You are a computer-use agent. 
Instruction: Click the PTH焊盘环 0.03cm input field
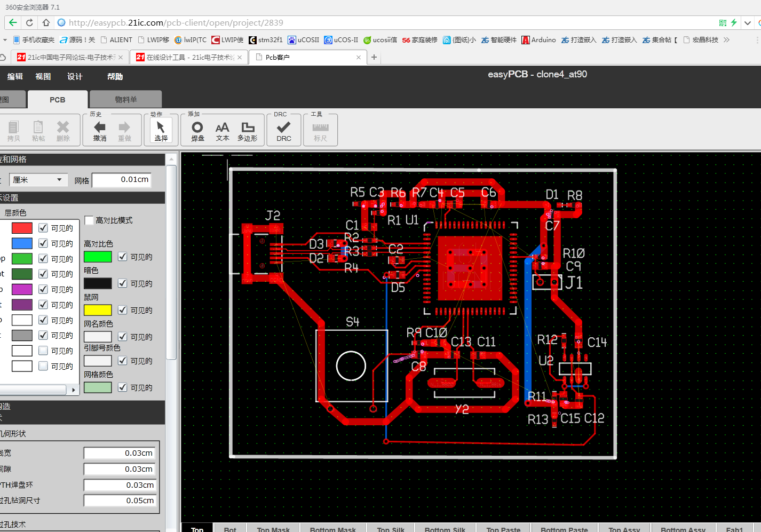[120, 485]
